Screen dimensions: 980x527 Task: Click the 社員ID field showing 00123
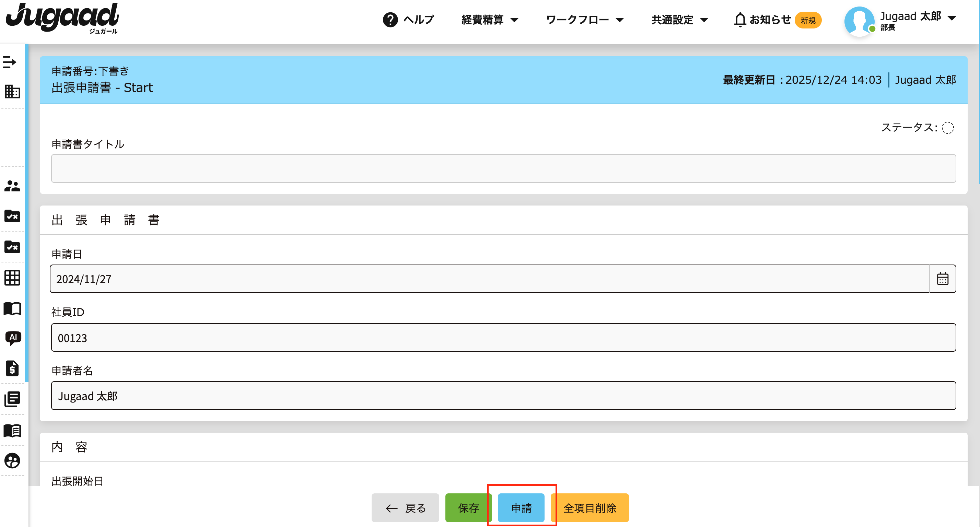click(x=503, y=338)
